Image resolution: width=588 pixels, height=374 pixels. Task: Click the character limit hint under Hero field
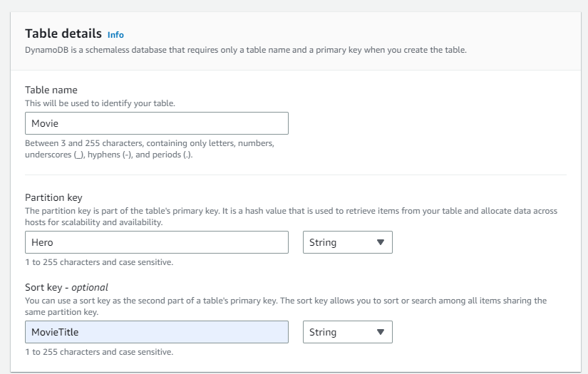coord(99,262)
